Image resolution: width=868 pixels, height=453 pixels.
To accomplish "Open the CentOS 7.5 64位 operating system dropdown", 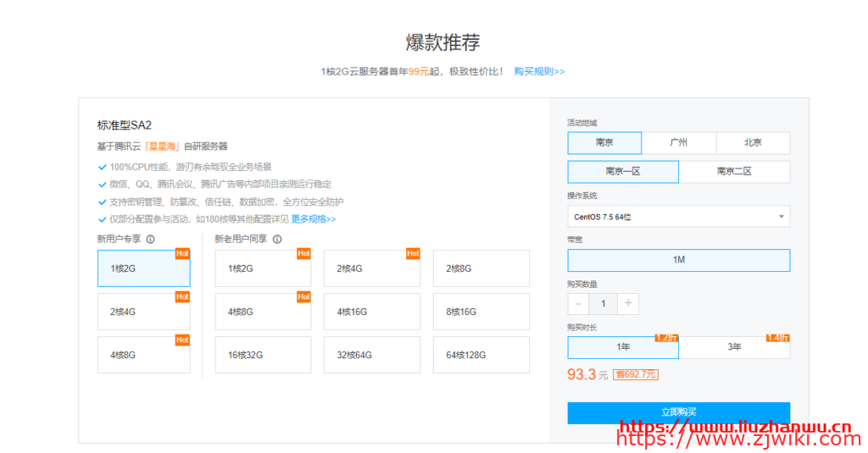I will pos(679,216).
